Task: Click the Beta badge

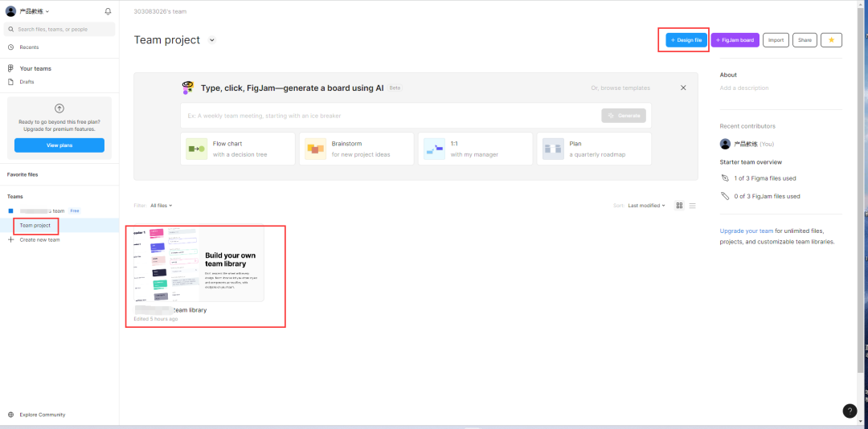Action: [395, 88]
